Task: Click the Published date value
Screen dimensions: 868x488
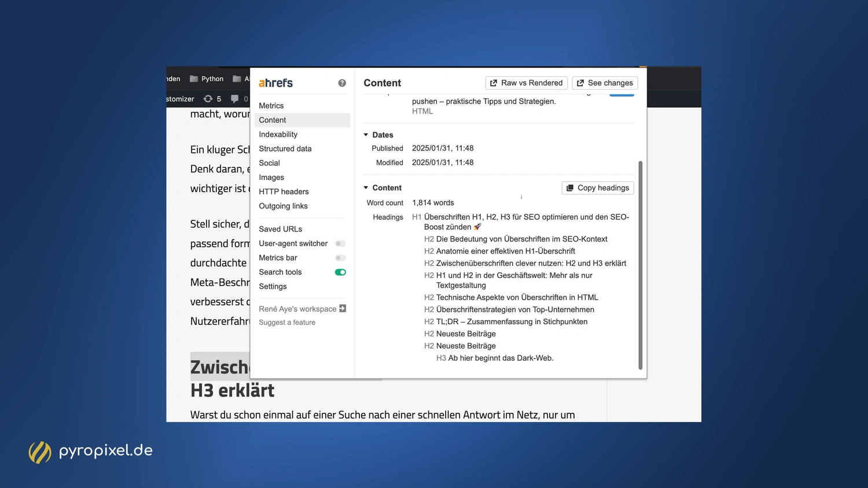Action: click(443, 148)
